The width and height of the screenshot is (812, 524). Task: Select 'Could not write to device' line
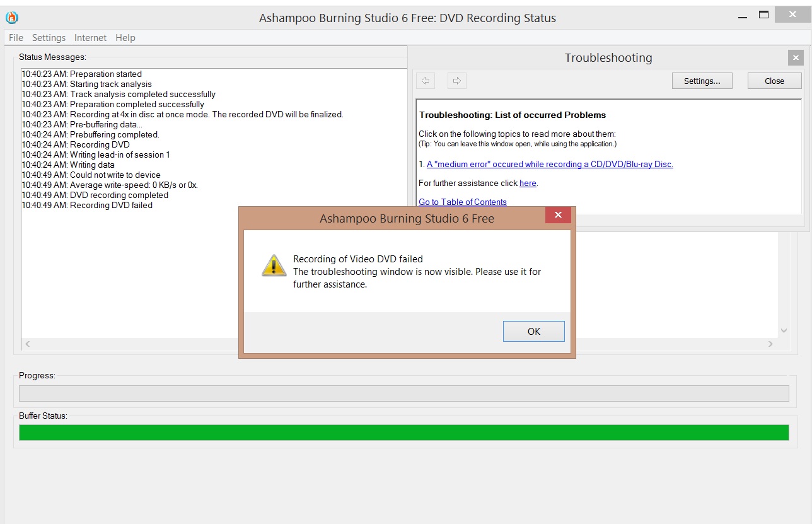click(91, 175)
